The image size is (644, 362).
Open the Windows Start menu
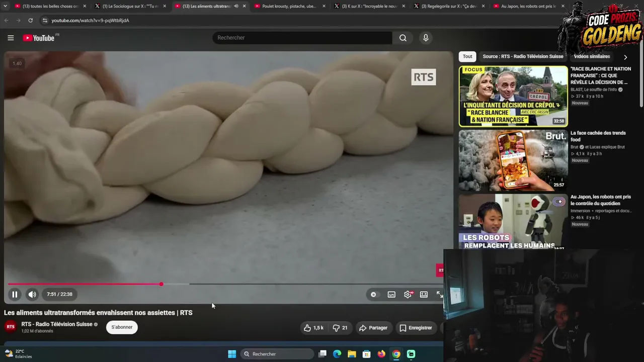tap(232, 354)
